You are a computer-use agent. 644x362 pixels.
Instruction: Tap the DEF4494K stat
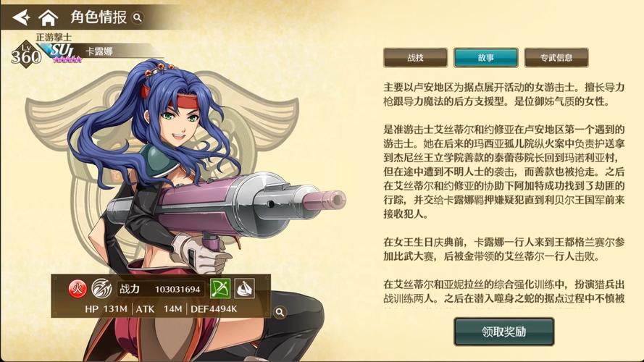tap(214, 309)
